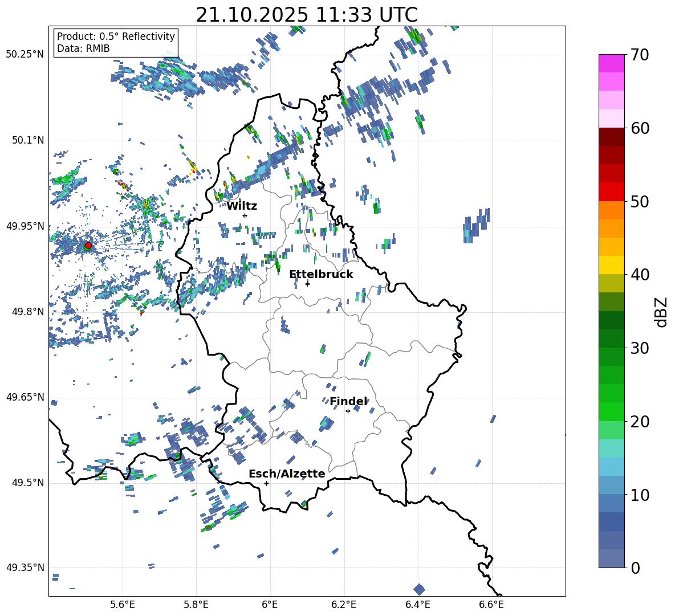Click the red radar site marker
The width and height of the screenshot is (675, 616).
tap(88, 245)
